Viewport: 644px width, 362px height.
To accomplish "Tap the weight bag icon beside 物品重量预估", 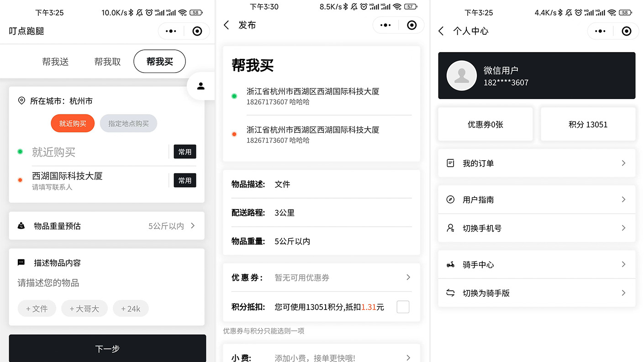I will point(21,226).
